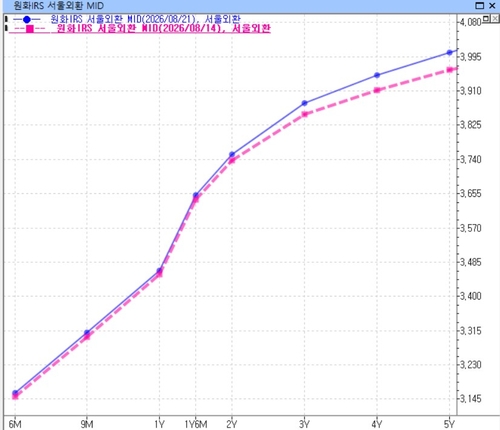
Task: Click the 6M label on the x-axis
Action: [x=15, y=424]
